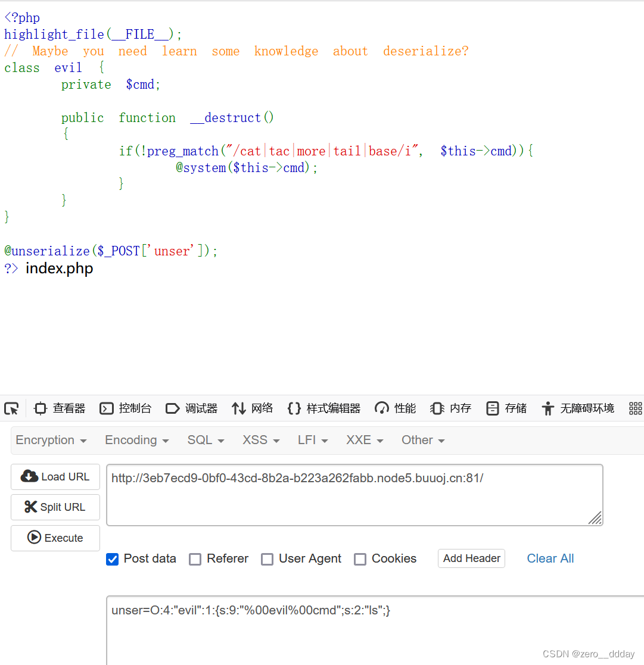This screenshot has height=665, width=644.
Task: Click the scissors icon on Split URL
Action: [30, 507]
